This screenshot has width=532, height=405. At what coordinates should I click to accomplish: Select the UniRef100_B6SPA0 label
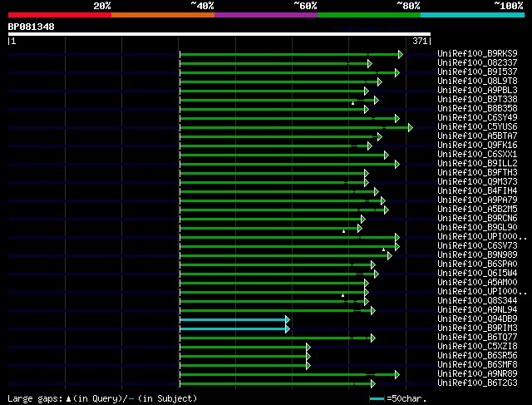tap(477, 264)
